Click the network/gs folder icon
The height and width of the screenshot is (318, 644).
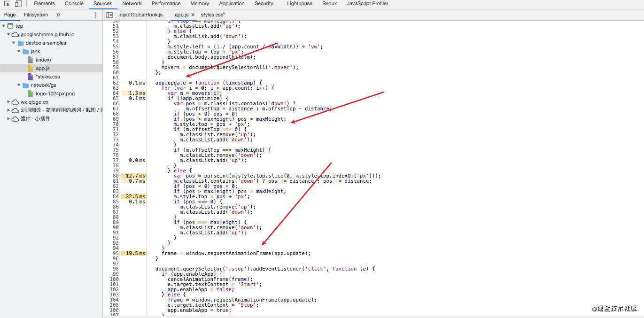(26, 85)
